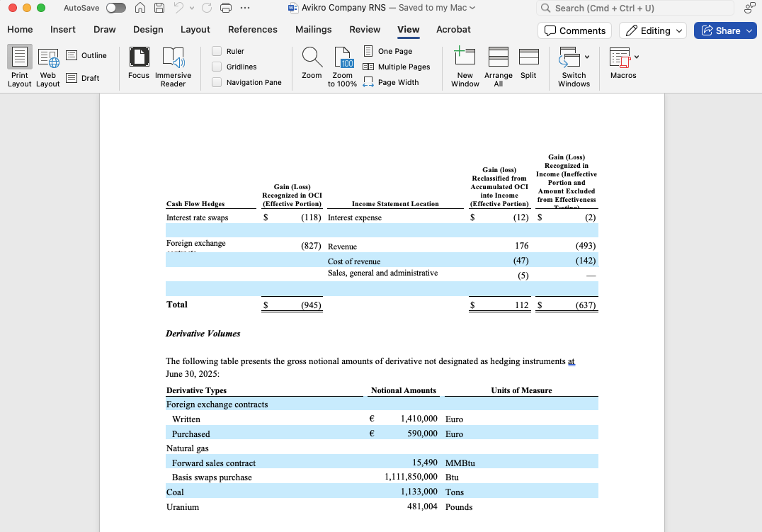This screenshot has height=532, width=762.
Task: Select the Draft view
Action: pyautogui.click(x=83, y=78)
